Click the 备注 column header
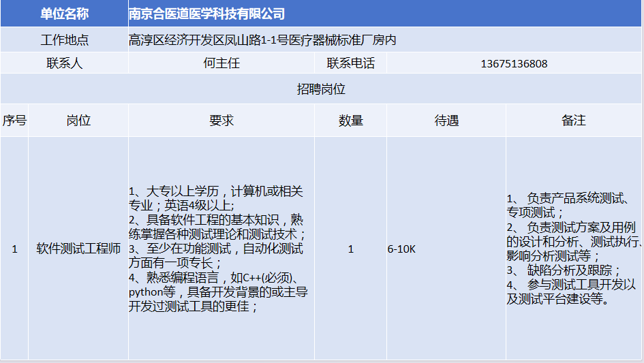 (x=574, y=121)
